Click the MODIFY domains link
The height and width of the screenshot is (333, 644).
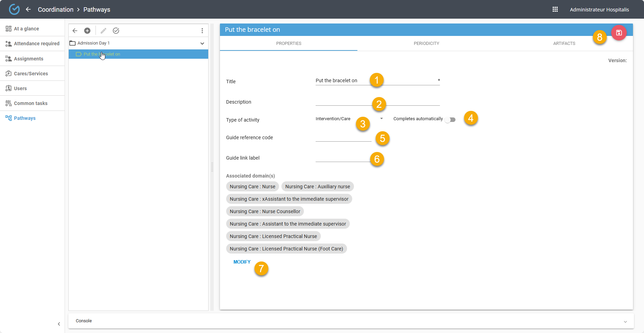pyautogui.click(x=242, y=262)
